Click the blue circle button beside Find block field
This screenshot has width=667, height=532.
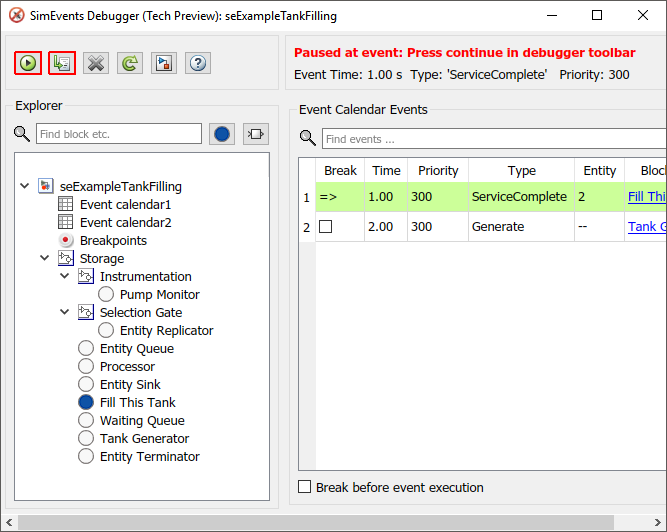[222, 134]
